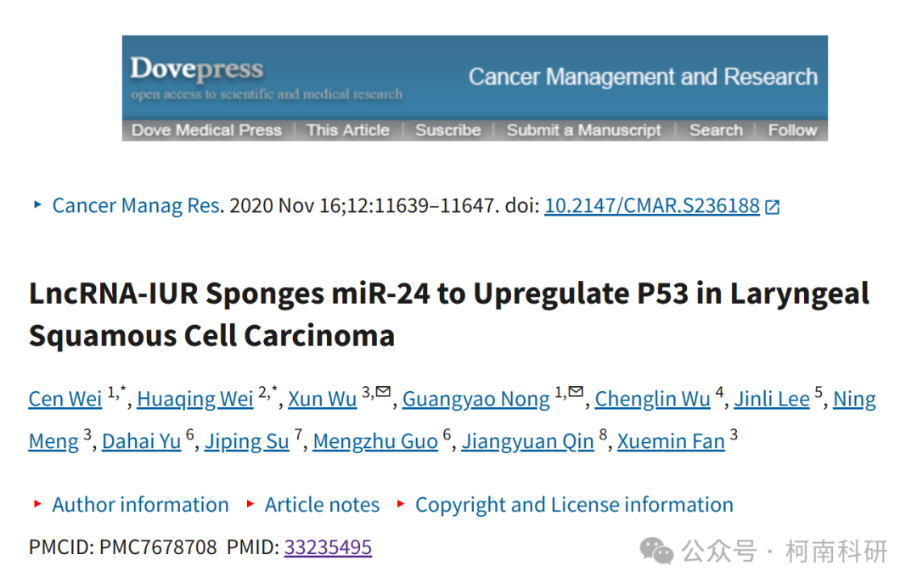917x588 pixels.
Task: Open the Dove Medical Press menu item
Action: click(x=206, y=130)
